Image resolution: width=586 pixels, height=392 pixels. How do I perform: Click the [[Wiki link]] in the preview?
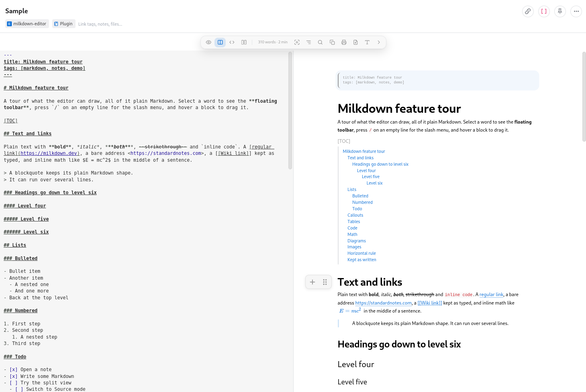coord(430,303)
